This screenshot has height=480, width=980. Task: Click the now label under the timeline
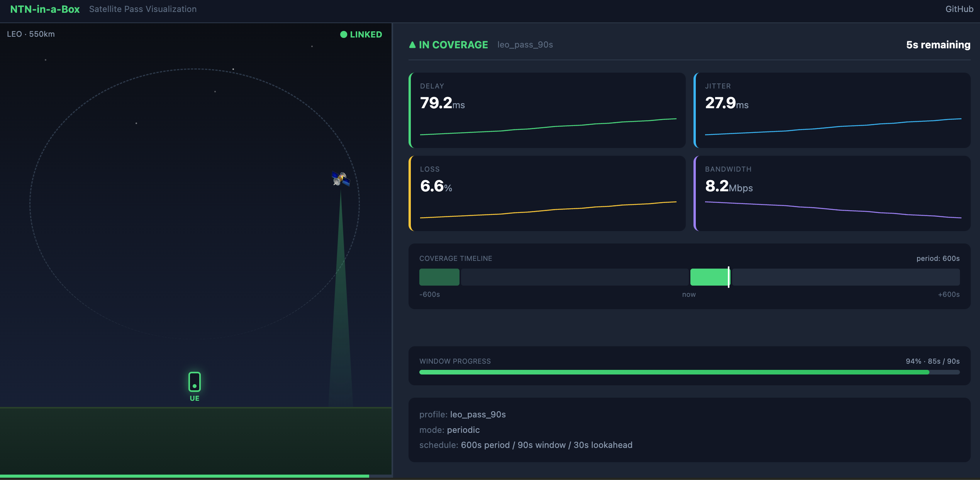click(x=689, y=294)
